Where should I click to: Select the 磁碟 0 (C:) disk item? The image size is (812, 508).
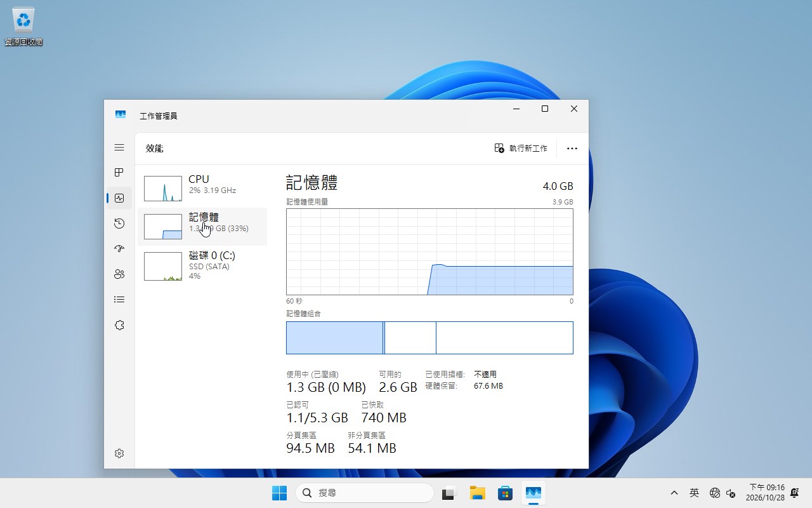202,266
